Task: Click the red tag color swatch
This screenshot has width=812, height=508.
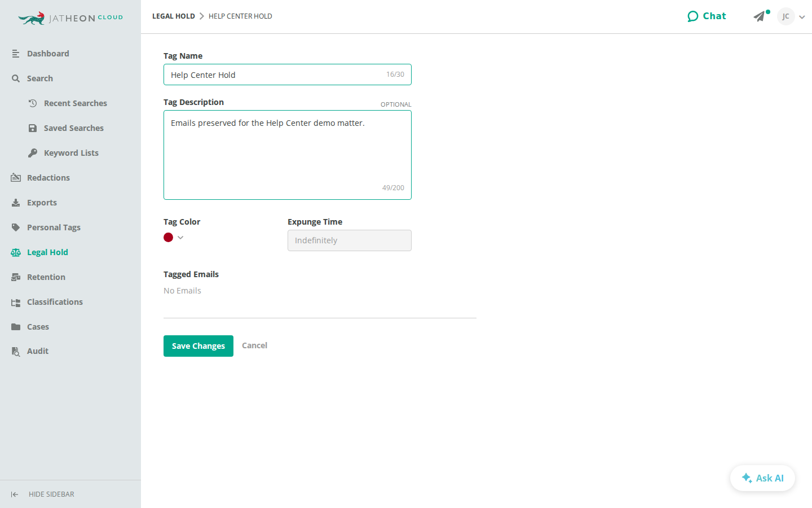Action: 168,238
